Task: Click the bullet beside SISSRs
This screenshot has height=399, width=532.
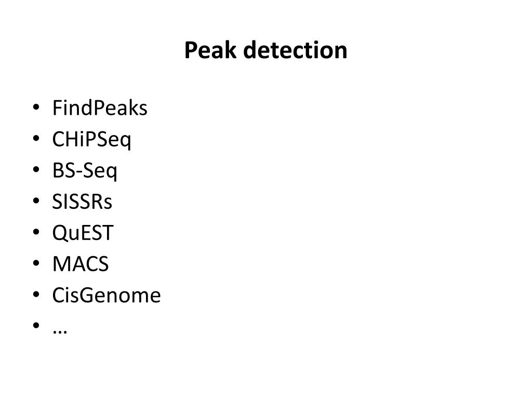Action: tap(36, 201)
